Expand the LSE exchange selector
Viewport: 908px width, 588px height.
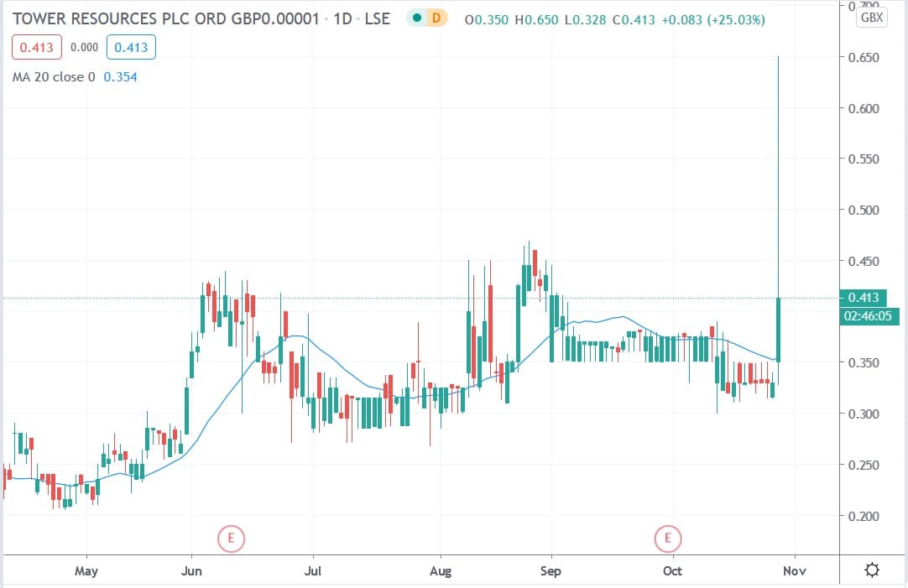click(x=379, y=18)
